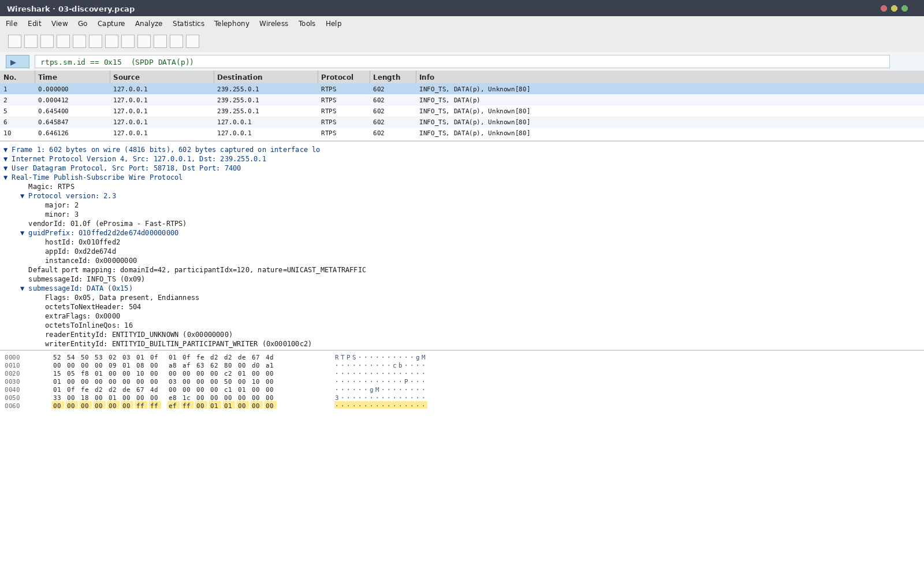Click the red window close dot
The width and height of the screenshot is (924, 578).
884,8
